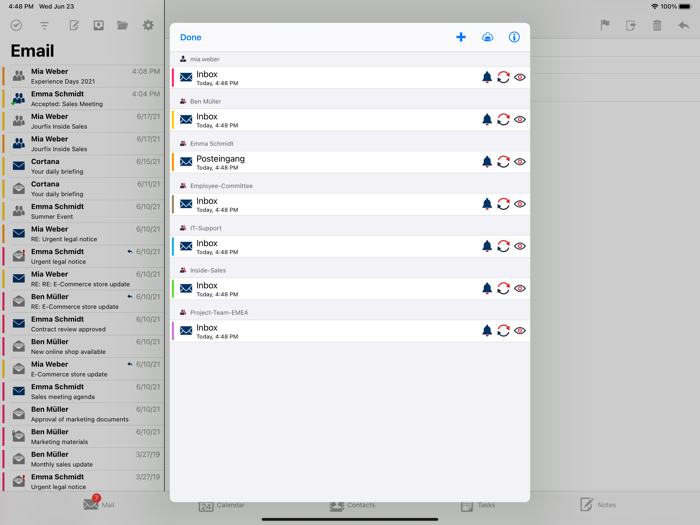Screen dimensions: 700x525
Task: Click the trash icon in top right toolbar
Action: tap(657, 25)
